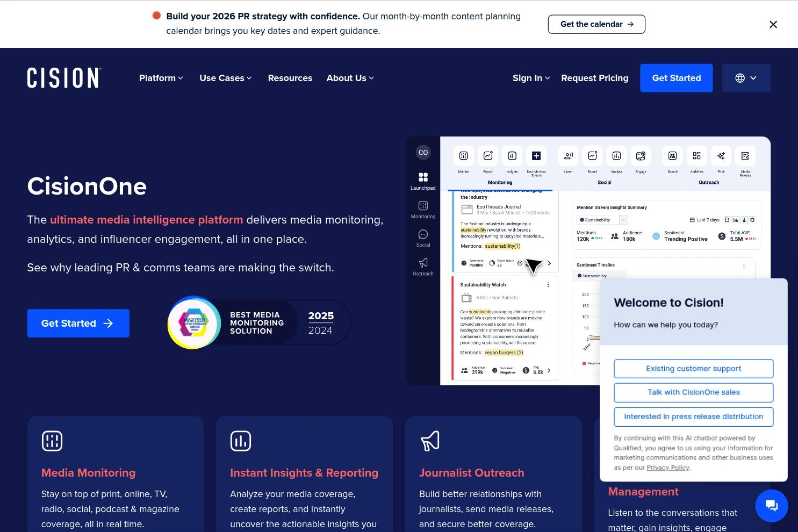Expand the Platform menu
Image resolution: width=798 pixels, height=532 pixels.
(x=161, y=78)
